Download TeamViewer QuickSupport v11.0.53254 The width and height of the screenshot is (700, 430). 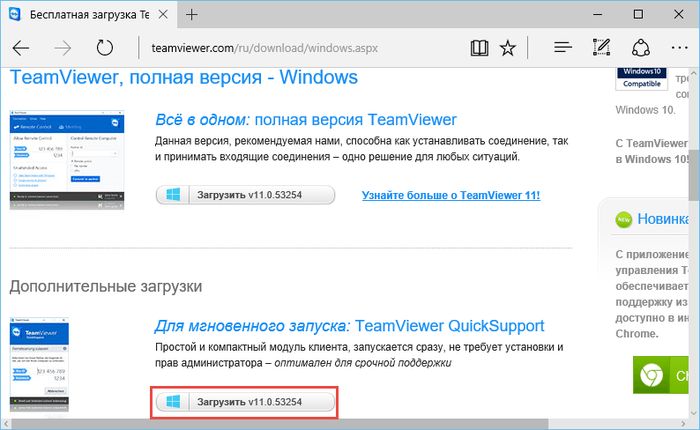(x=245, y=401)
